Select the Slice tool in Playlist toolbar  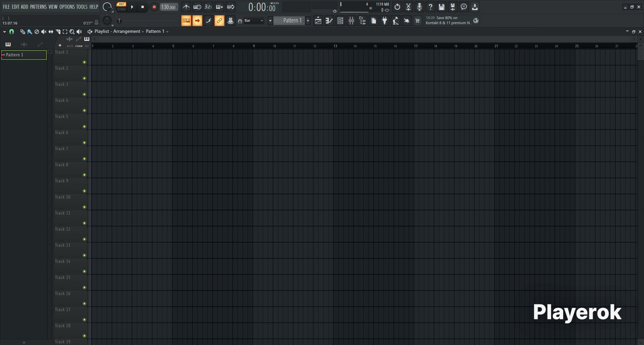click(58, 32)
